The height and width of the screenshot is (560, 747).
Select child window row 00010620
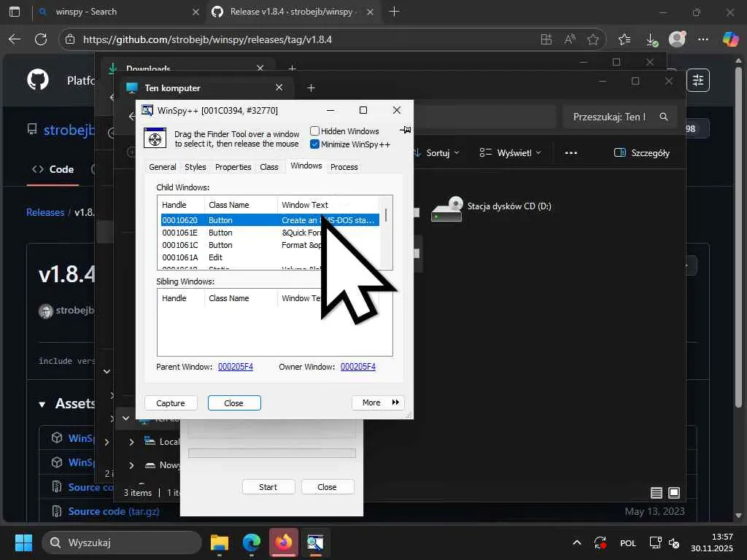coord(270,220)
